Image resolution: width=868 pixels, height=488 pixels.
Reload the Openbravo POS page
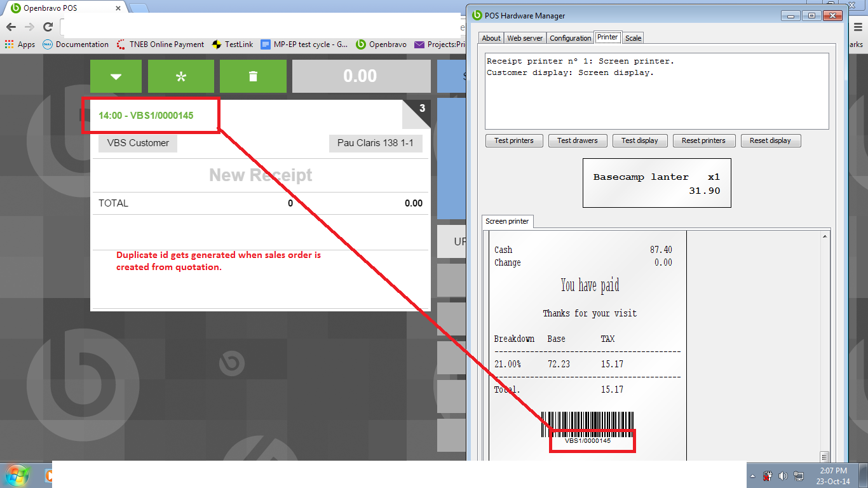coord(48,27)
